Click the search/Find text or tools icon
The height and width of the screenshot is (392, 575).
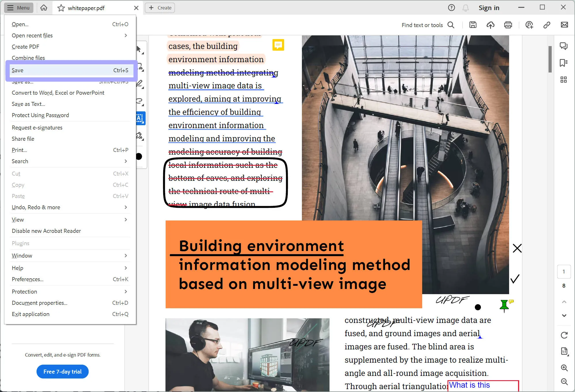(x=451, y=25)
